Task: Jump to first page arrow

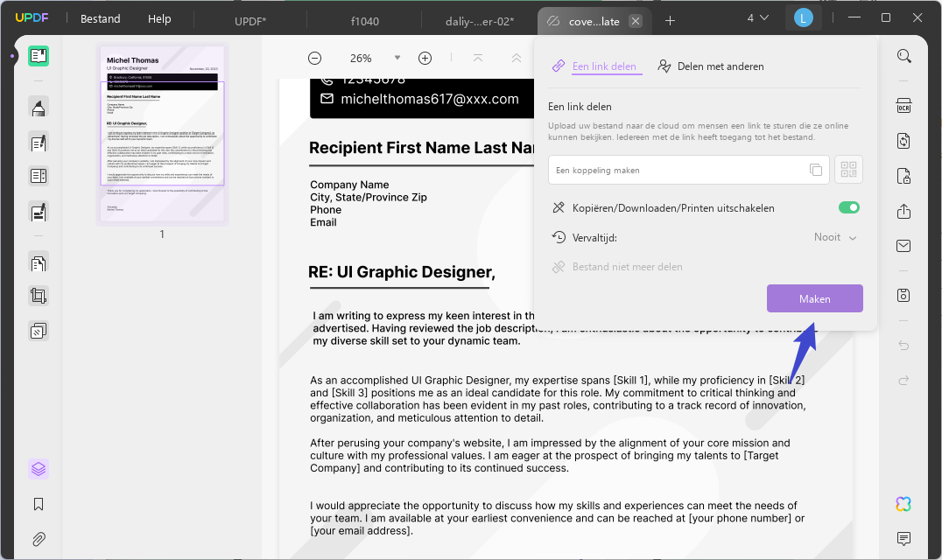Action: coord(478,59)
